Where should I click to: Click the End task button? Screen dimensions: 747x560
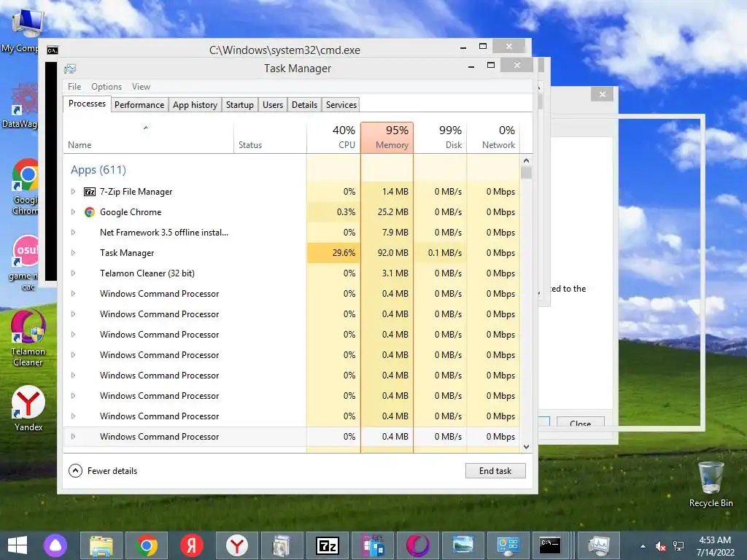point(495,471)
